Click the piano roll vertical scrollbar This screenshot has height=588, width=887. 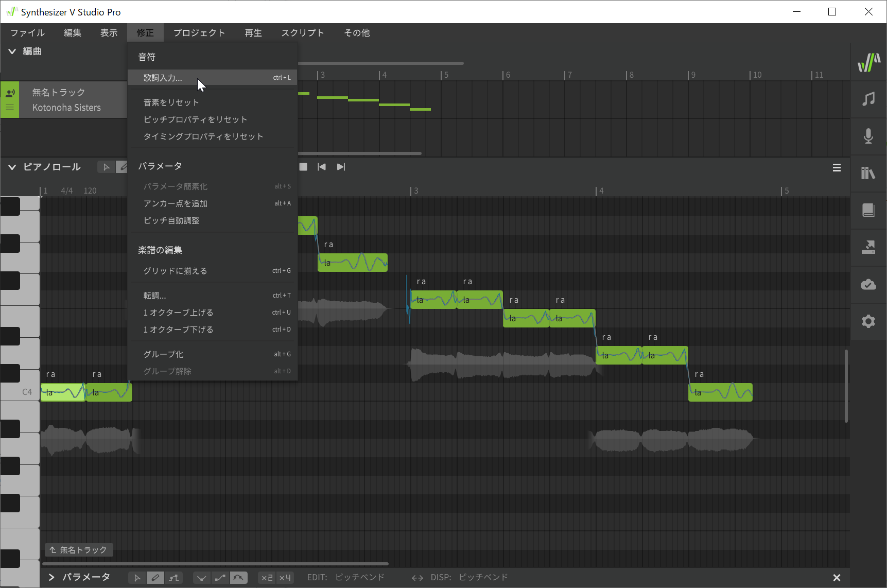[846, 386]
